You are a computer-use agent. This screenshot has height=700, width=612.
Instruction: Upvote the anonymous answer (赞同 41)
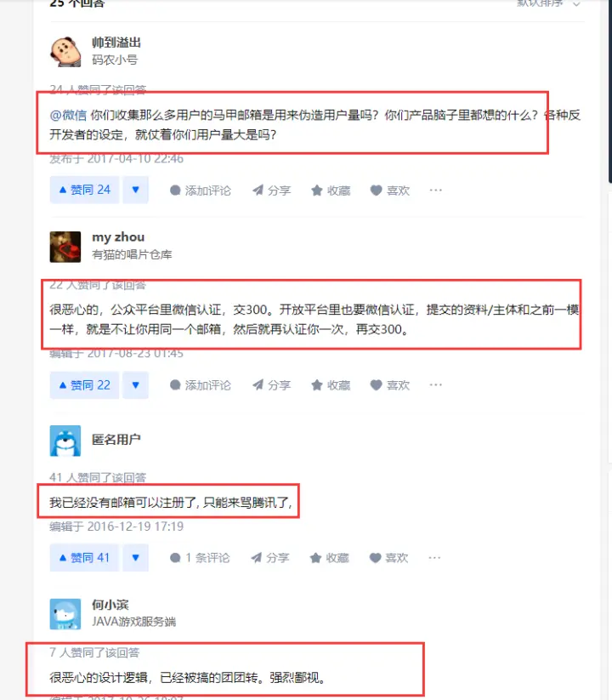[84, 558]
